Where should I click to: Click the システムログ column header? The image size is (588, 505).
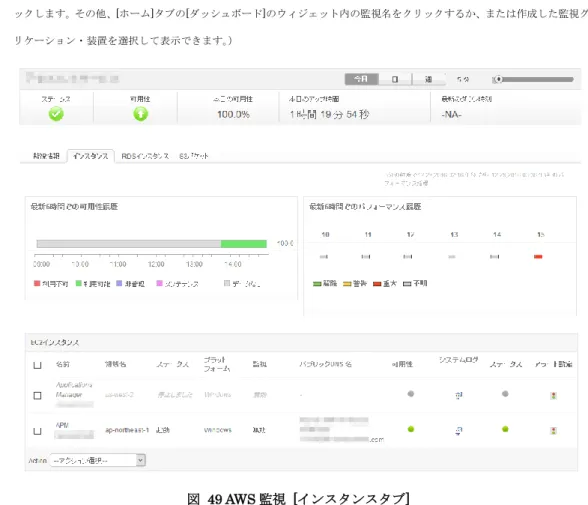click(x=459, y=360)
